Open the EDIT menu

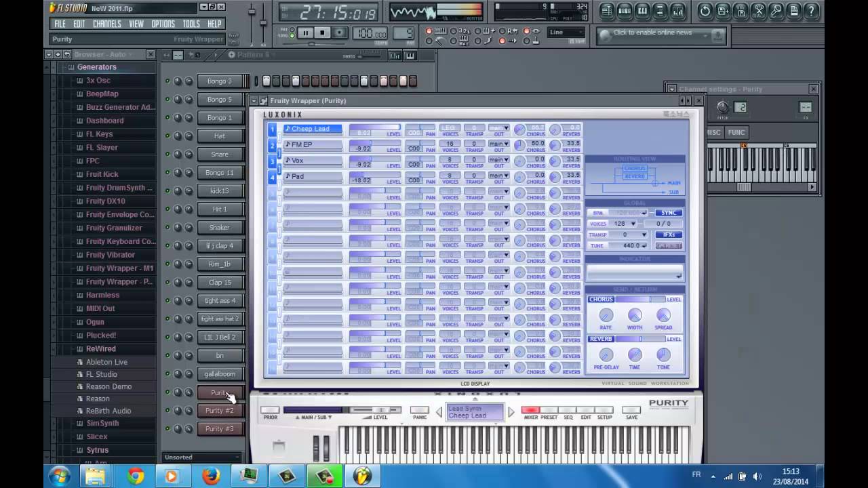point(79,24)
